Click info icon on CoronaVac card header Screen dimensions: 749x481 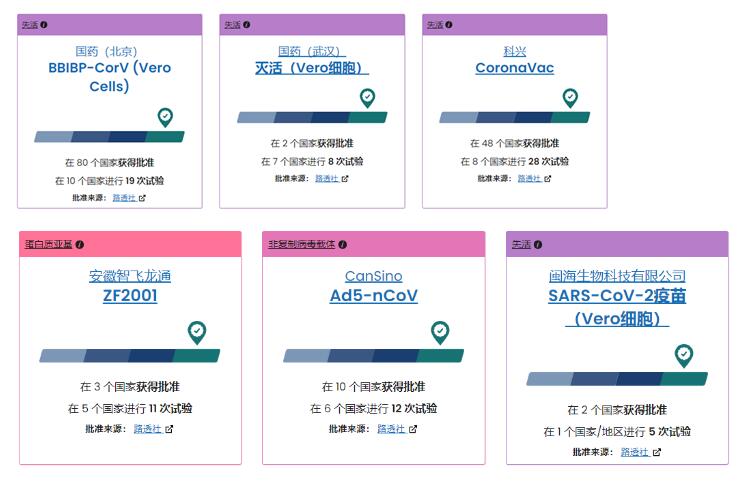tap(449, 25)
